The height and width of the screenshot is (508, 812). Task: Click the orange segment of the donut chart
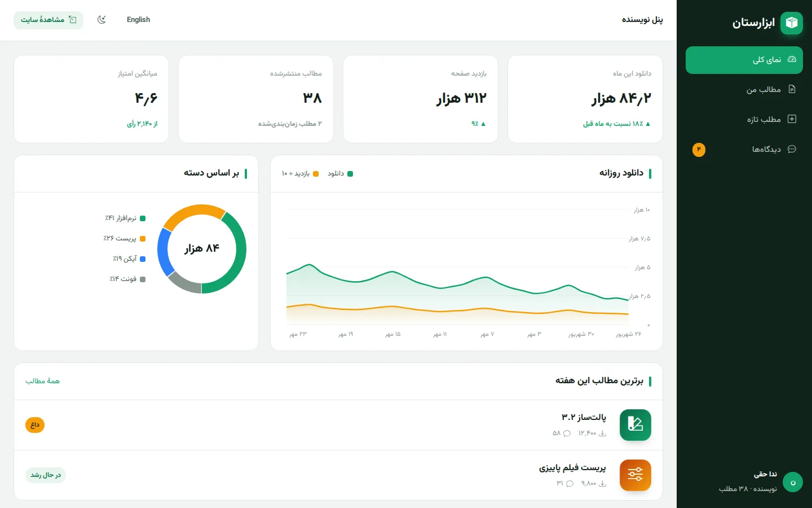193,212
